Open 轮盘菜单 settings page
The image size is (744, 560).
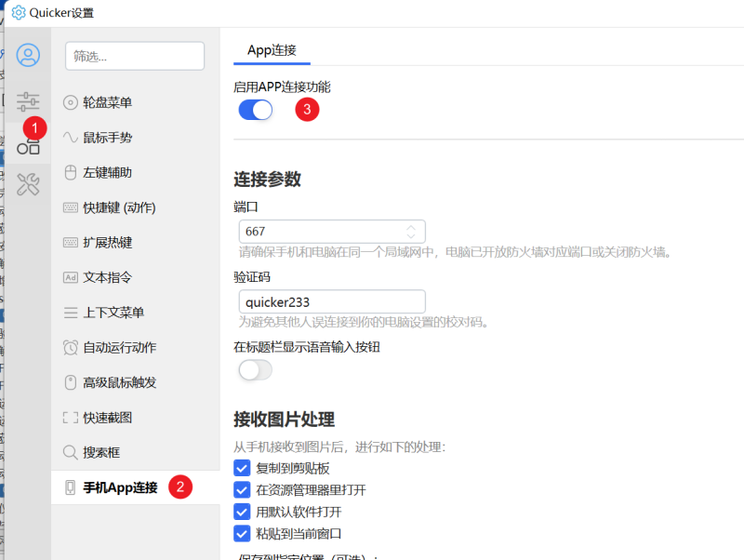[x=135, y=102]
